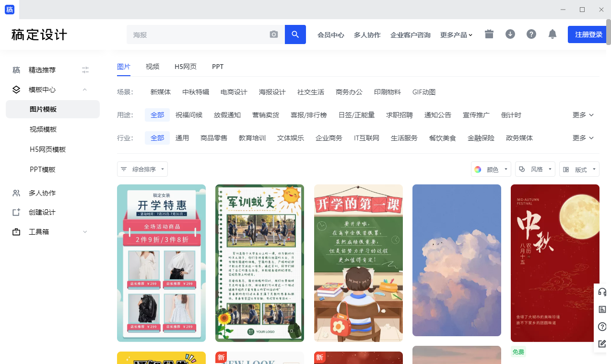Expand the 更多产品 menu in top bar
The width and height of the screenshot is (611, 364).
pos(456,34)
